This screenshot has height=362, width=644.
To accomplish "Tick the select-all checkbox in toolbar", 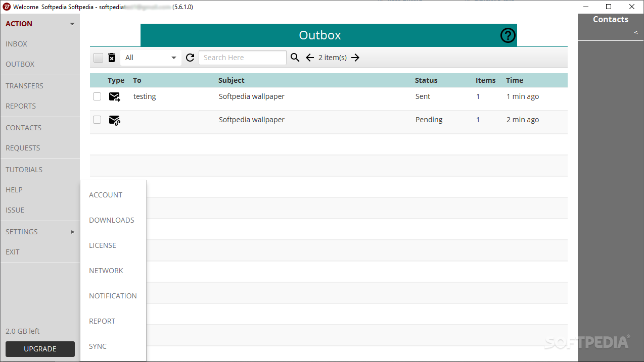I will (98, 58).
